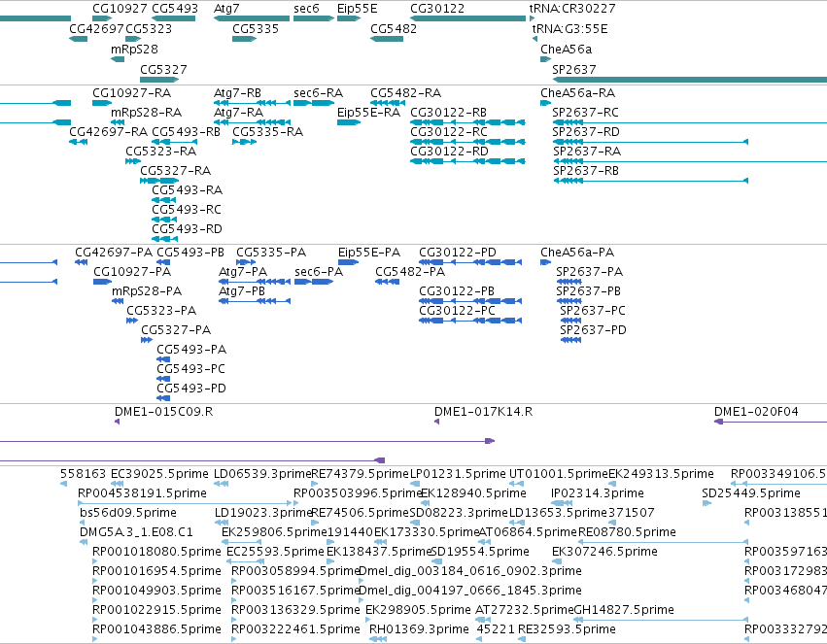Click protein CG5493-PD label
Viewport: 827px width, 644px height.
pos(190,389)
